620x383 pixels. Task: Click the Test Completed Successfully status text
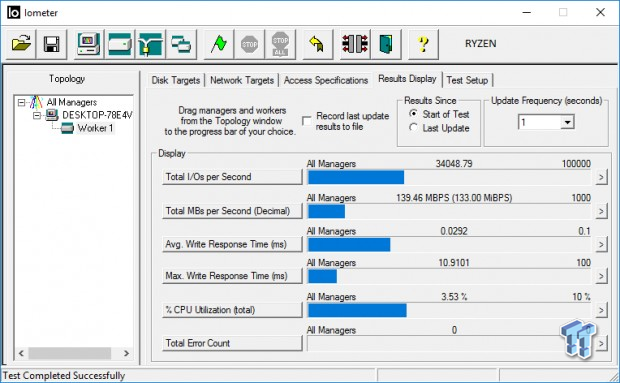(64, 375)
